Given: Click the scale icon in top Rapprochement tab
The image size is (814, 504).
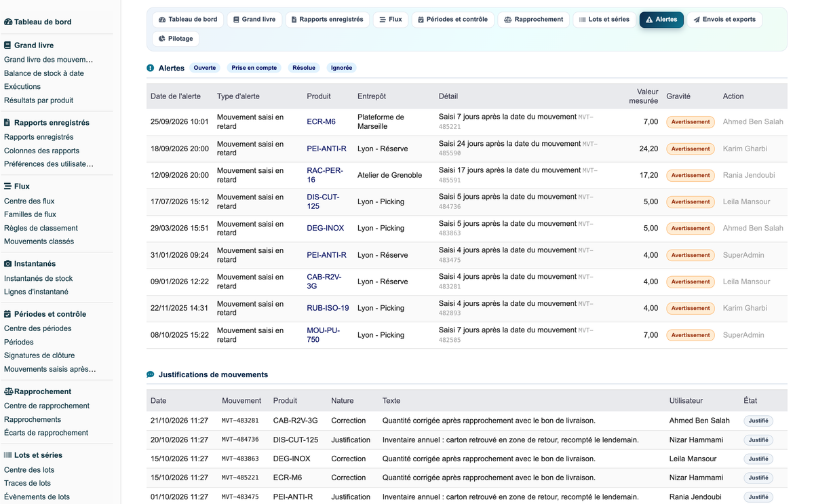Looking at the screenshot, I should tap(508, 20).
